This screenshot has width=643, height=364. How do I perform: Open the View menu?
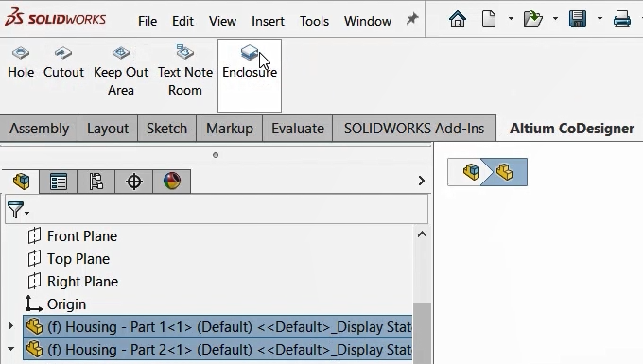[x=222, y=21]
